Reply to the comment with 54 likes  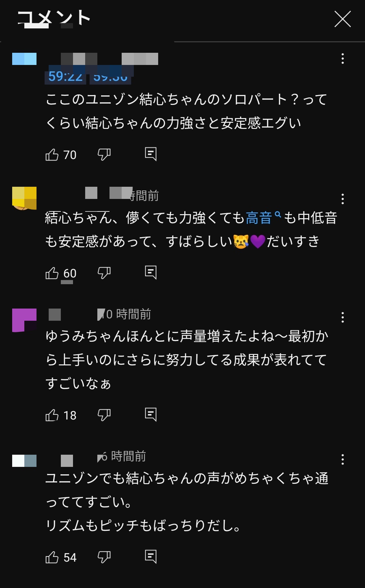click(151, 557)
